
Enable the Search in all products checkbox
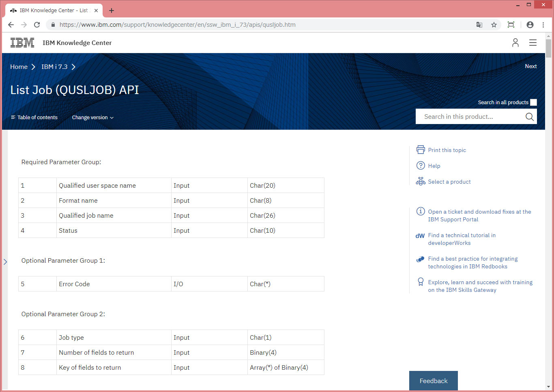pos(533,103)
